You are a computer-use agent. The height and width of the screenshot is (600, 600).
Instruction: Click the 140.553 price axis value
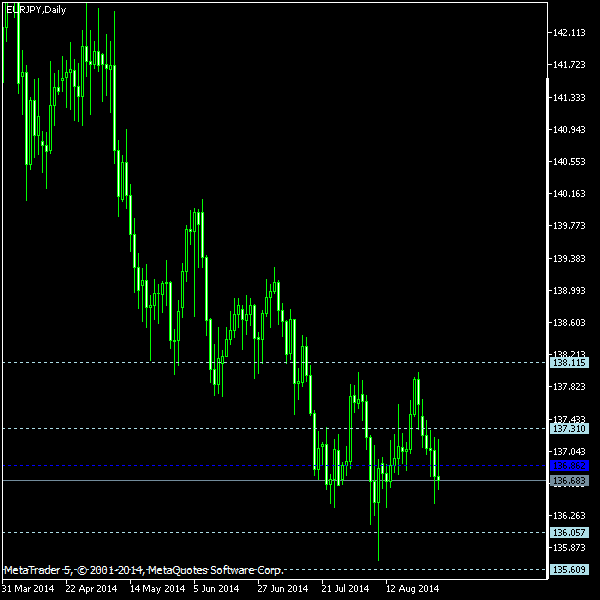click(x=569, y=161)
